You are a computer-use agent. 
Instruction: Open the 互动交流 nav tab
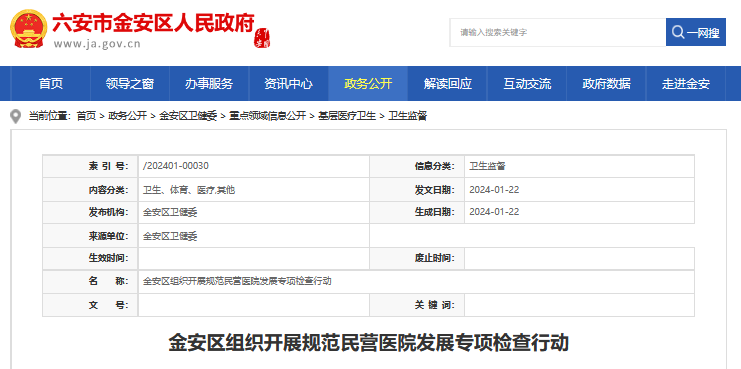[527, 84]
